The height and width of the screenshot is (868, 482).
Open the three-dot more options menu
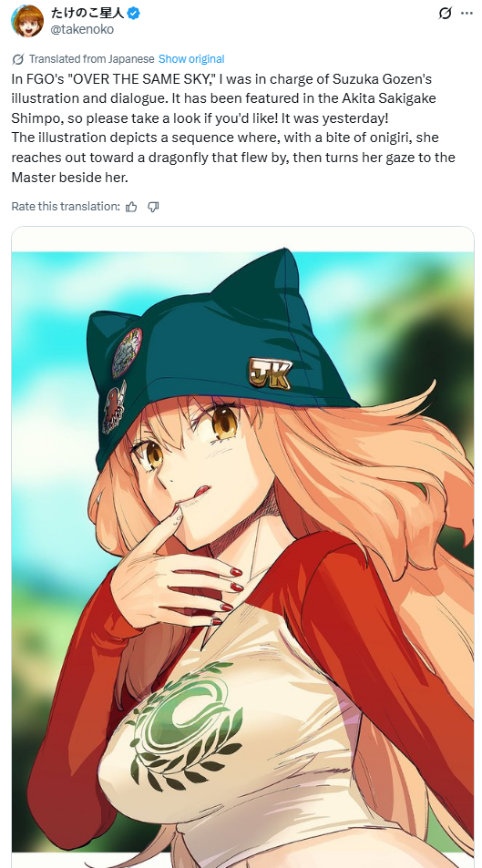[467, 14]
